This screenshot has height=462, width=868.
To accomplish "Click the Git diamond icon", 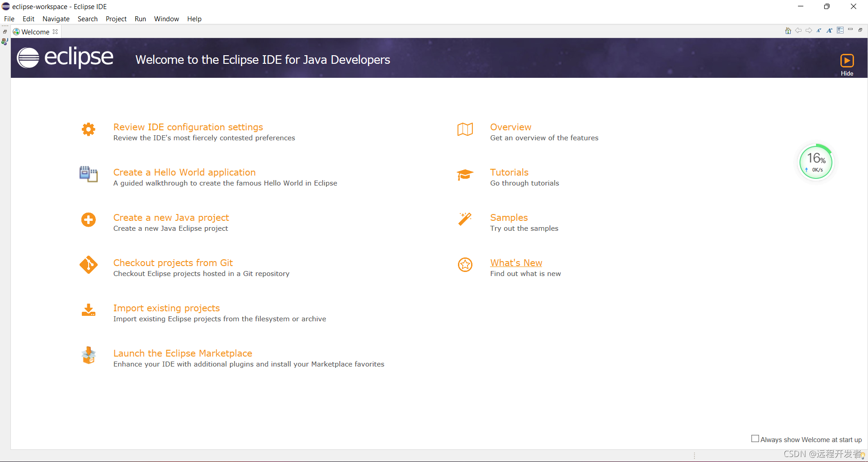I will (89, 265).
